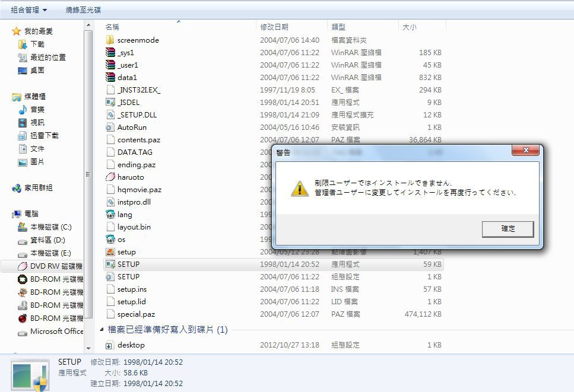
Task: Select the _sys1 WinRAR archive icon
Action: [x=110, y=52]
